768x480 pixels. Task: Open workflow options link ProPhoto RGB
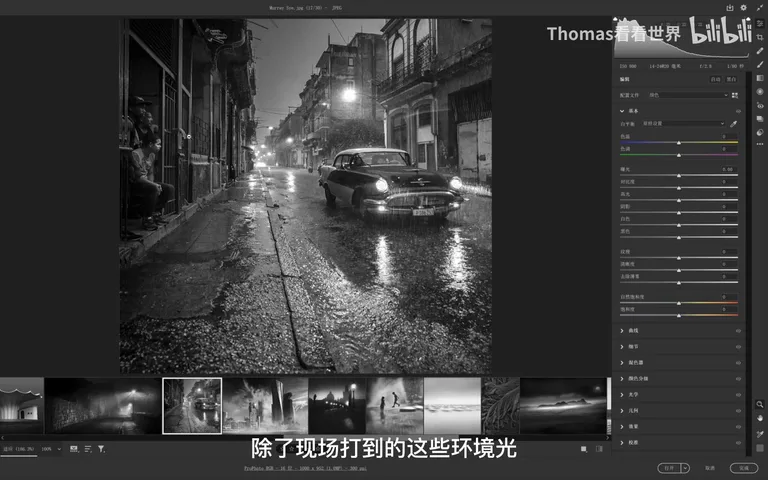[x=305, y=468]
